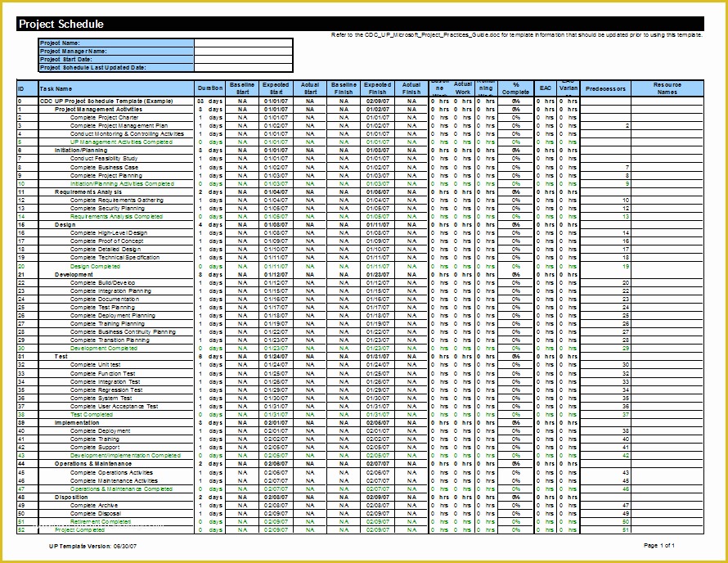Screen dimensions: 728x563
Task: Select the Baseline Finish column header
Action: click(x=344, y=88)
